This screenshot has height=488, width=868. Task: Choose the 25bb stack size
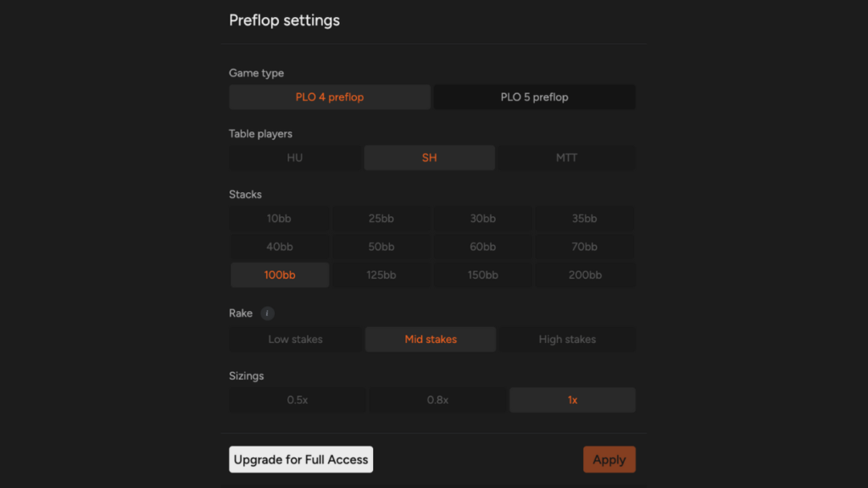381,219
